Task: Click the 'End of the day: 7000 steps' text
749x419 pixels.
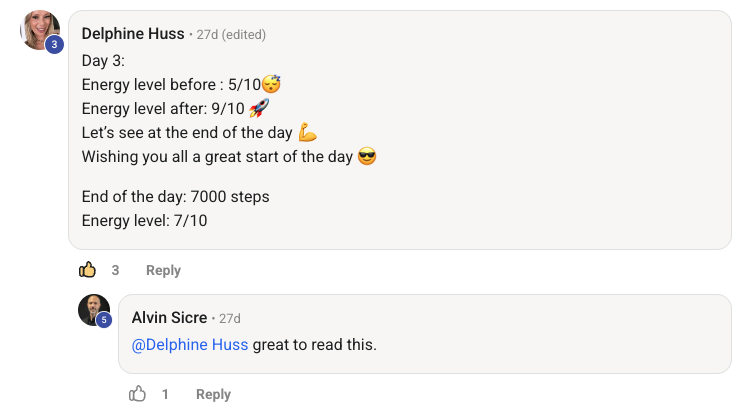Action: click(175, 197)
